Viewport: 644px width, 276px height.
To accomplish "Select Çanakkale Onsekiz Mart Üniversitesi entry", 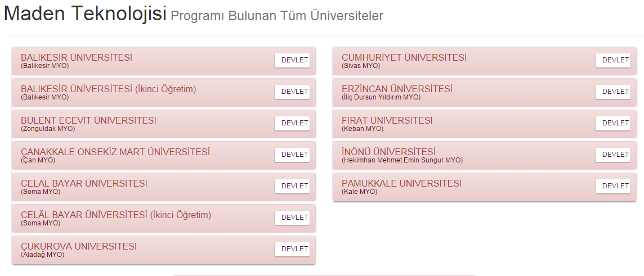I will pyautogui.click(x=115, y=152).
